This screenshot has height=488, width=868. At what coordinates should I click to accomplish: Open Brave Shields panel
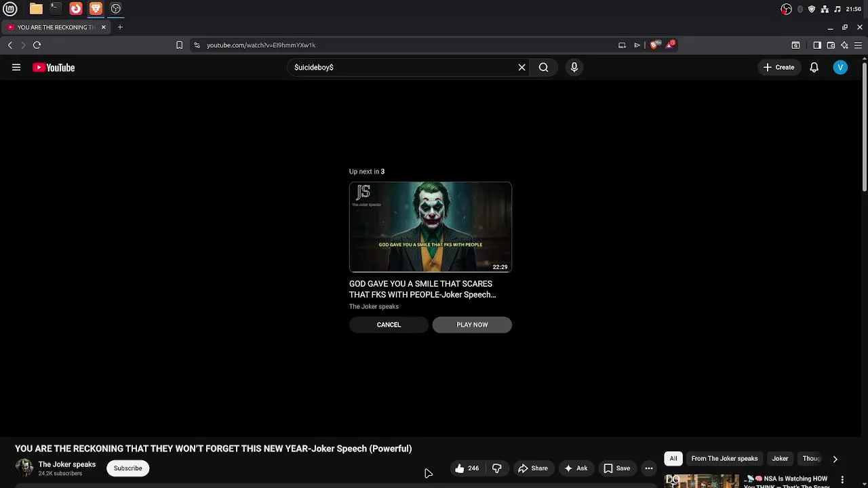click(654, 45)
